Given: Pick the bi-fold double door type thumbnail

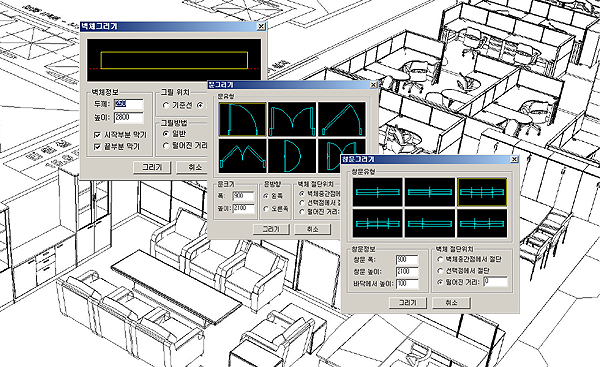Looking at the screenshot, I should point(243,155).
